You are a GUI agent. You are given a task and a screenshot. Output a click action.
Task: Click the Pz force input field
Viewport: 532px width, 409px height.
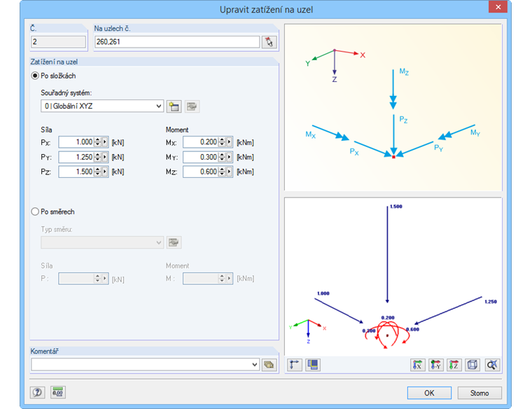point(76,172)
